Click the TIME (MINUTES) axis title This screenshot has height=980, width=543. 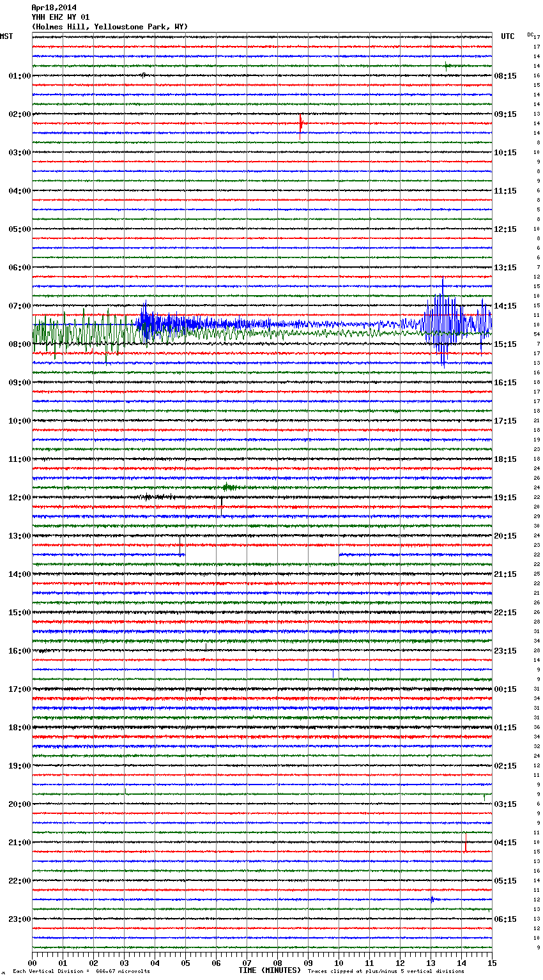click(270, 970)
